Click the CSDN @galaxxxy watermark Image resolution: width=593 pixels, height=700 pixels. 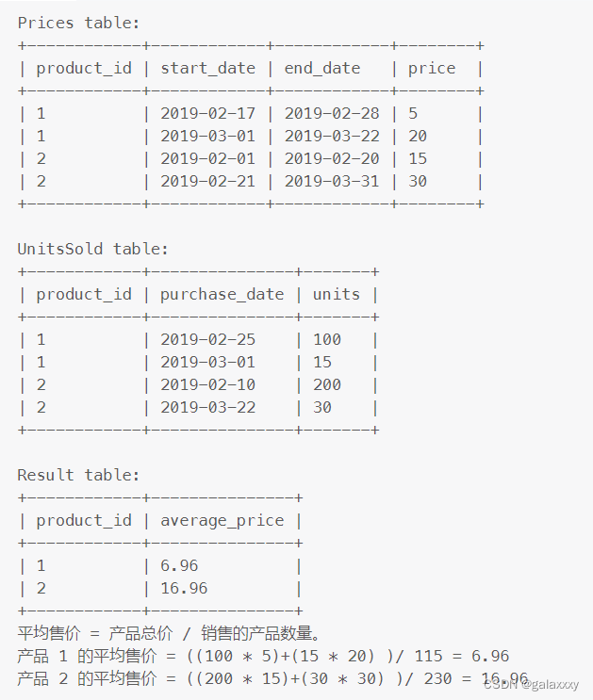pos(532,684)
